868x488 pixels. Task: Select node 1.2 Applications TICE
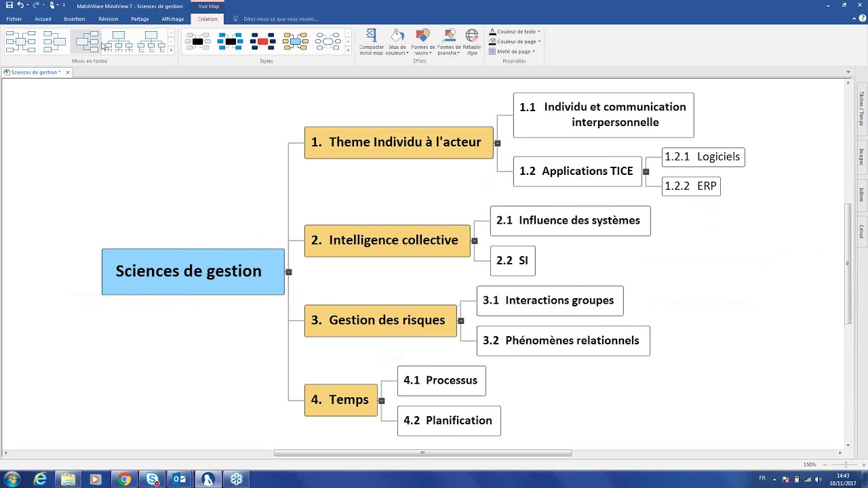[577, 171]
